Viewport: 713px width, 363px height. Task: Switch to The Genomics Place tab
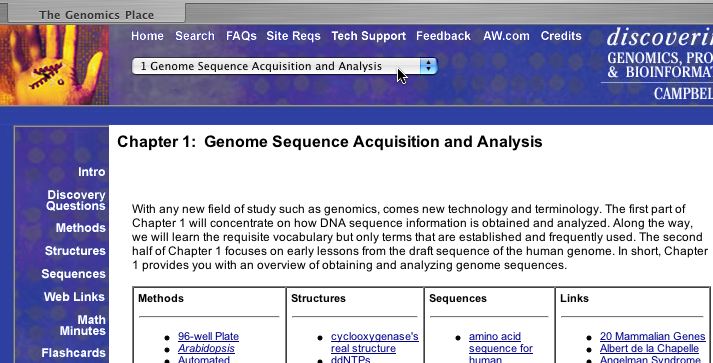(96, 14)
